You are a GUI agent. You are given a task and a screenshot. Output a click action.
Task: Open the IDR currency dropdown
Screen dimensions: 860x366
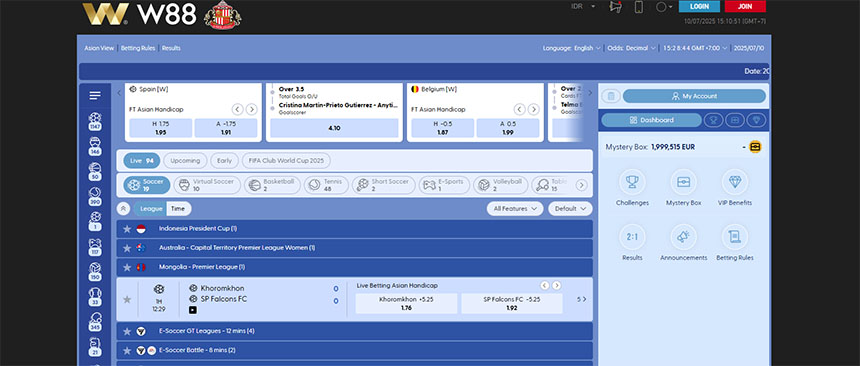(583, 7)
